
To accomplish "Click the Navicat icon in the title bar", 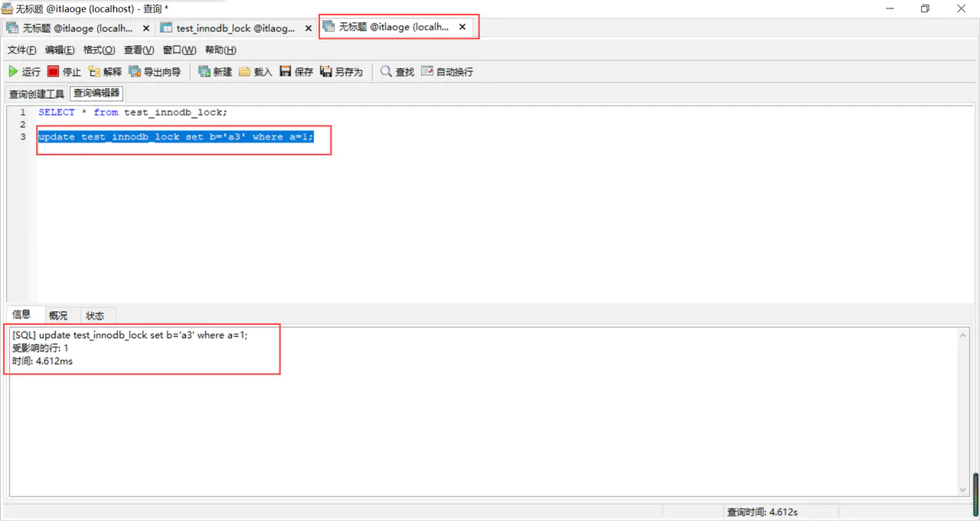I will pos(7,8).
